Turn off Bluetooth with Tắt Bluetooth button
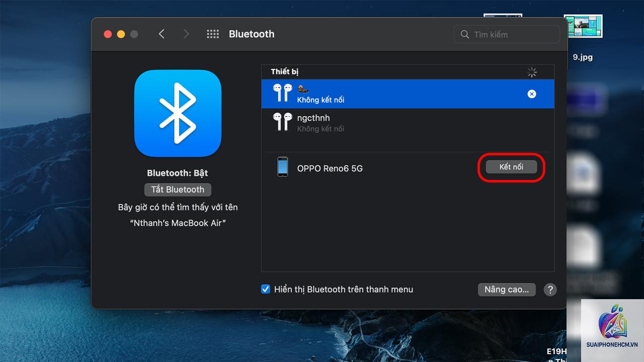 coord(178,190)
